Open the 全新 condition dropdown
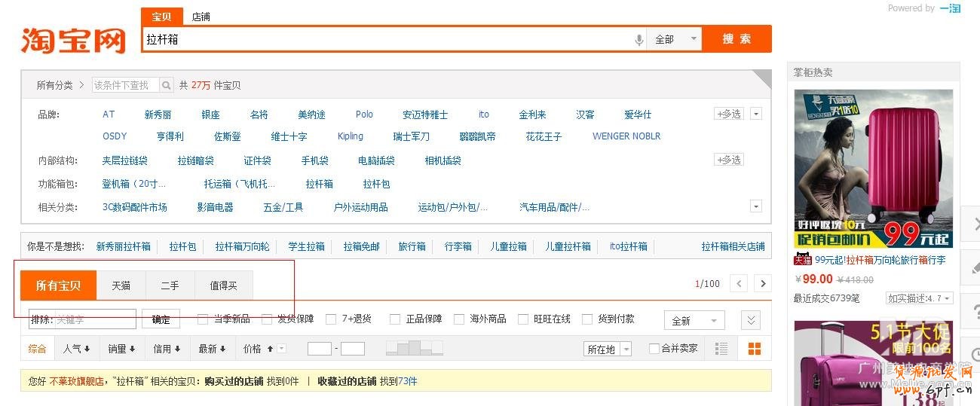Viewport: 980px width, 406px height. click(694, 320)
